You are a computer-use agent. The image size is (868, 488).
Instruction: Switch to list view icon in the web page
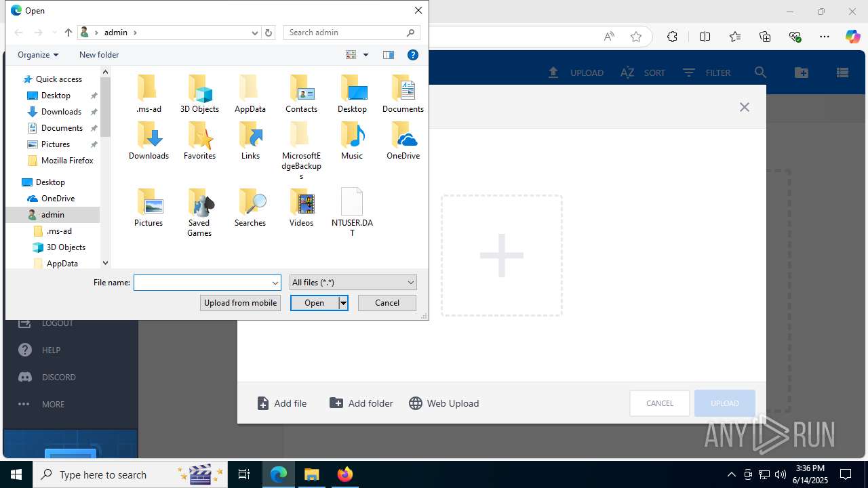[x=843, y=73]
